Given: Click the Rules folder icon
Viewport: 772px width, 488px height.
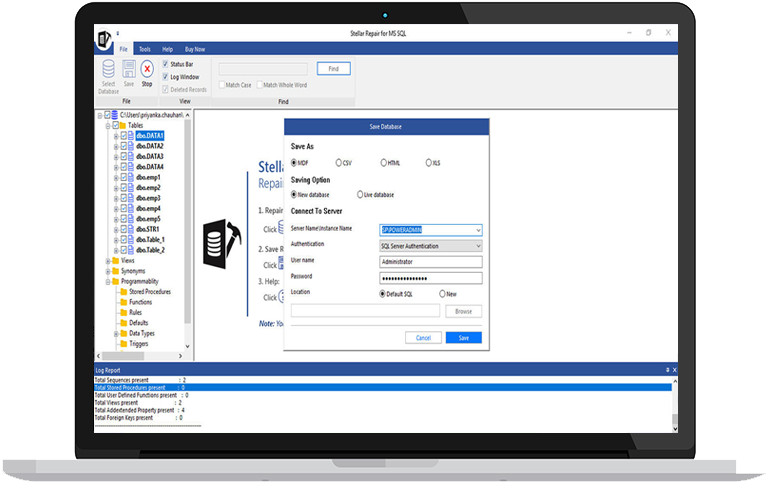Looking at the screenshot, I should pyautogui.click(x=124, y=312).
